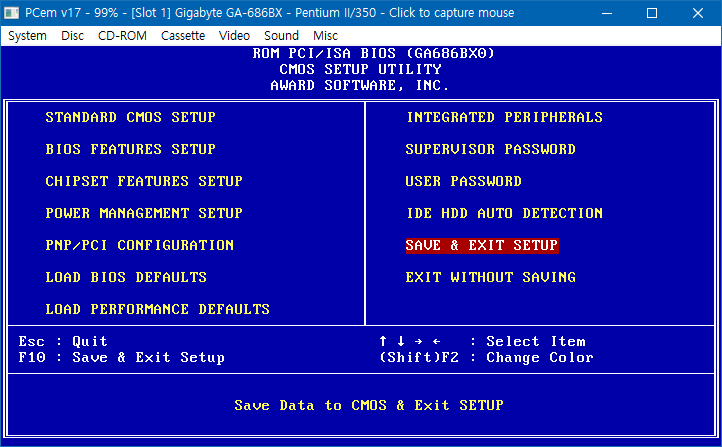722x447 pixels.
Task: Close the PCem window
Action: pos(698,13)
